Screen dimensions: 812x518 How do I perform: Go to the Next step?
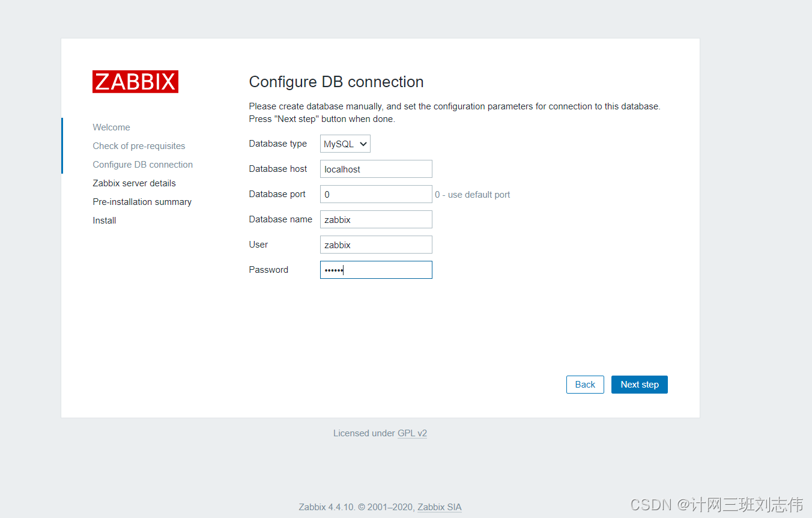640,385
